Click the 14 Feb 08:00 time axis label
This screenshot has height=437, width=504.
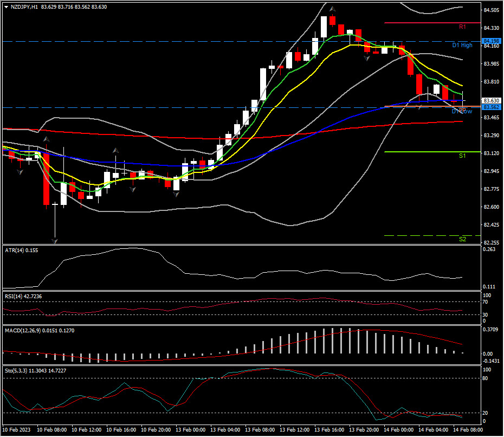469,430
